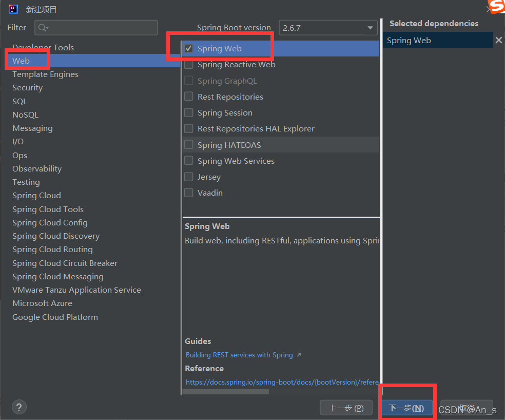Check the Spring Web Services checkbox
The image size is (505, 420).
(x=189, y=161)
